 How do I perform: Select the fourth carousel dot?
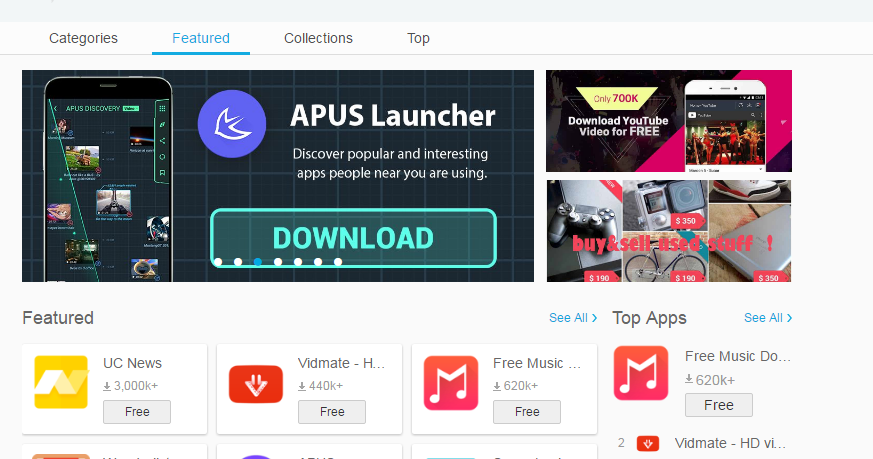click(278, 262)
